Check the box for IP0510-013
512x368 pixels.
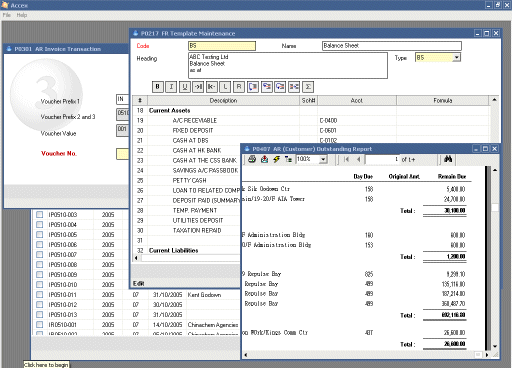coord(39,315)
